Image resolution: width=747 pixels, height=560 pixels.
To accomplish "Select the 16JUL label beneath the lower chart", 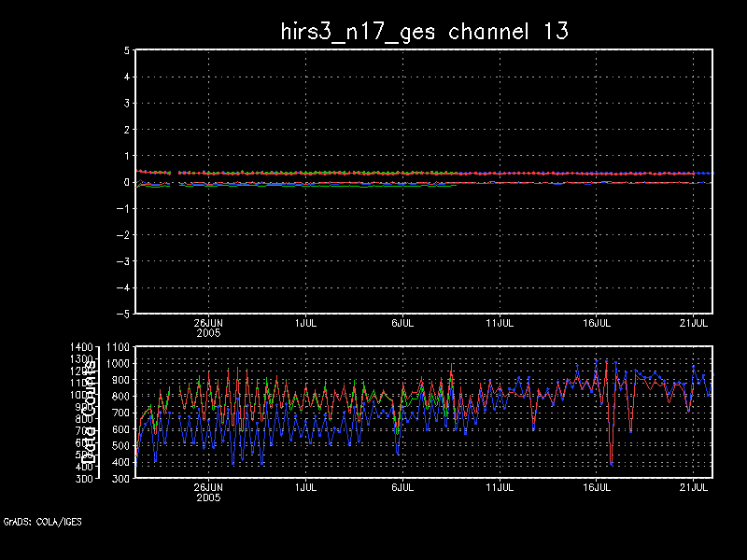I will pos(598,486).
